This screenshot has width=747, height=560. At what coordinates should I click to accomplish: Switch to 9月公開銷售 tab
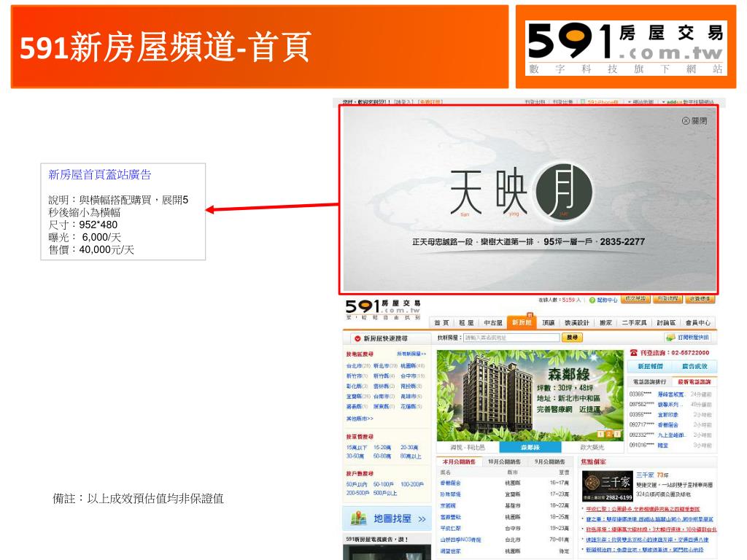click(549, 462)
